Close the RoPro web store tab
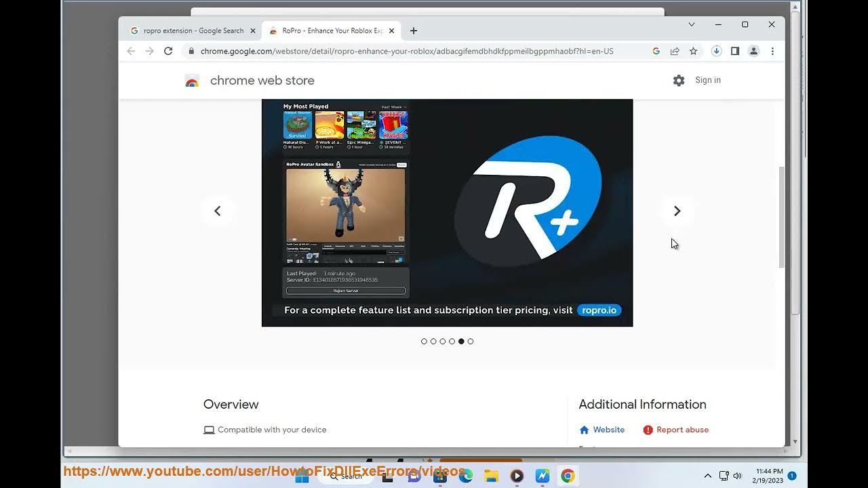868x488 pixels. click(391, 30)
